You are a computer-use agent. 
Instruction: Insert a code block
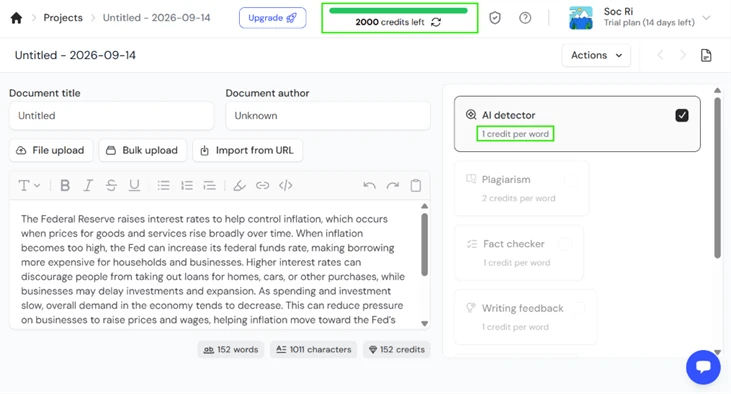(x=286, y=186)
